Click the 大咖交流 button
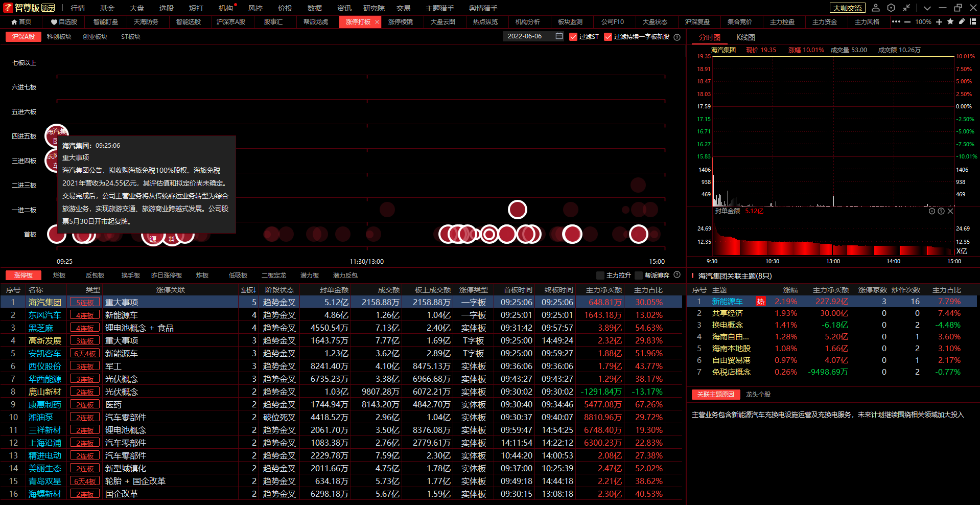980x505 pixels. tap(848, 8)
